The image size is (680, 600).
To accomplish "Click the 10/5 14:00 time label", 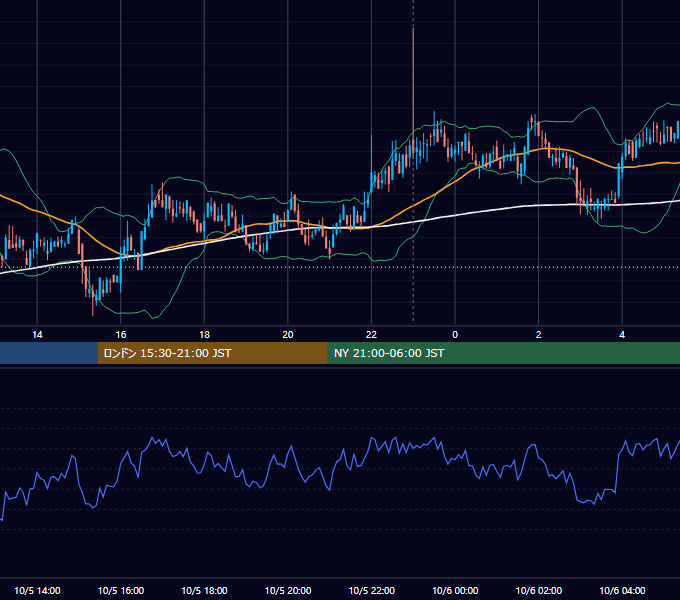I will click(x=37, y=590).
